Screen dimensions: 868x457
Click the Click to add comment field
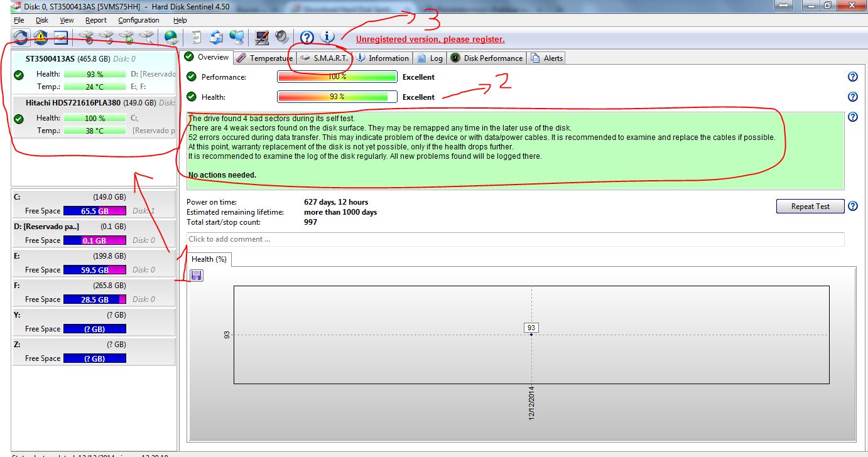[x=515, y=239]
